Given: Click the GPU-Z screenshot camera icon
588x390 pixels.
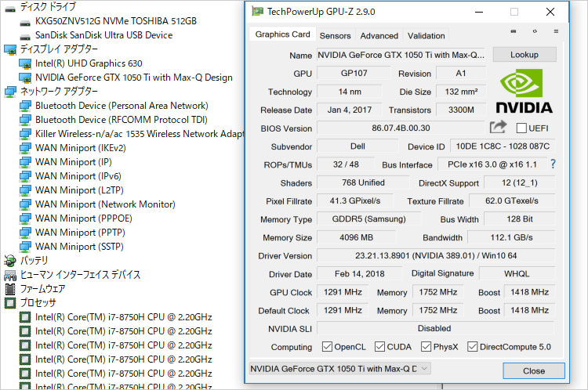Looking at the screenshot, I should [514, 31].
